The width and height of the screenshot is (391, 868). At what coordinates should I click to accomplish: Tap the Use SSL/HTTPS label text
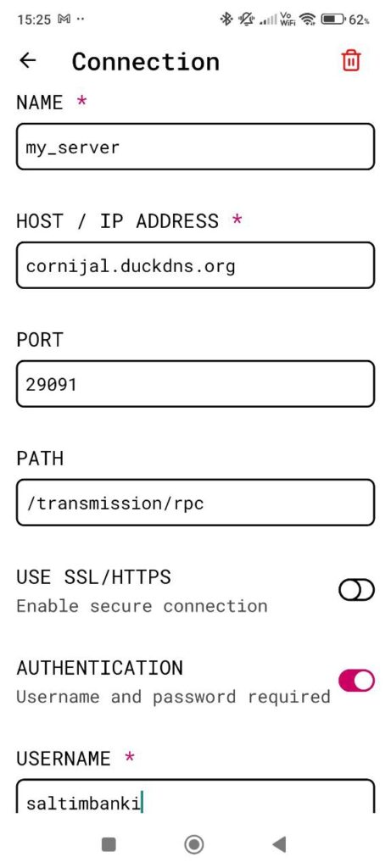(x=93, y=576)
